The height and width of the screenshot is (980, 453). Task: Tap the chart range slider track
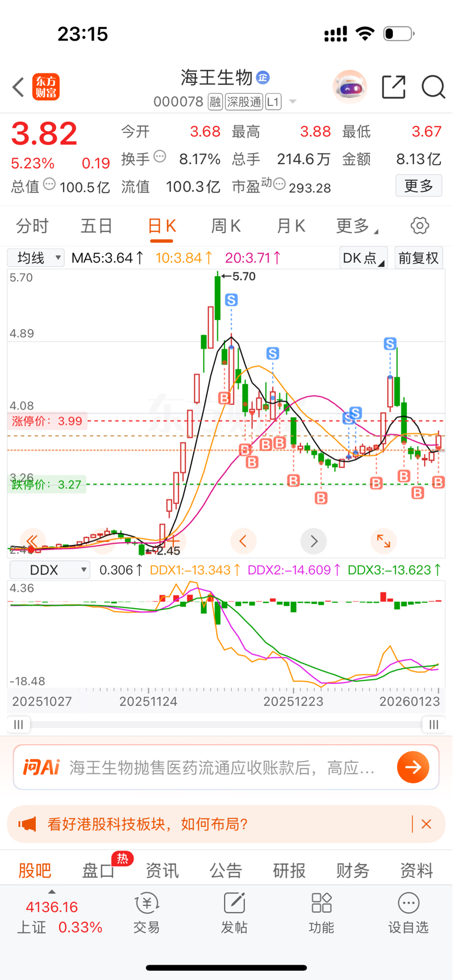(x=226, y=725)
